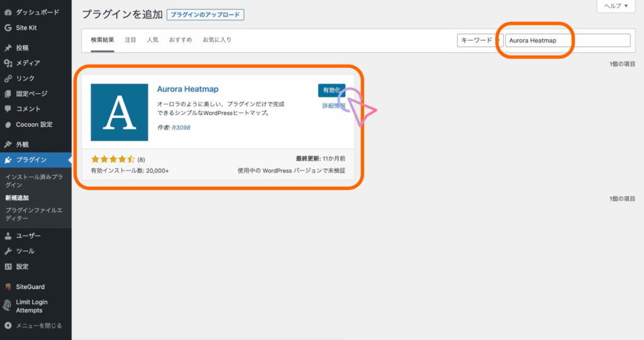
Task: Click the pushpin icon beside 投稿
Action: click(8, 48)
